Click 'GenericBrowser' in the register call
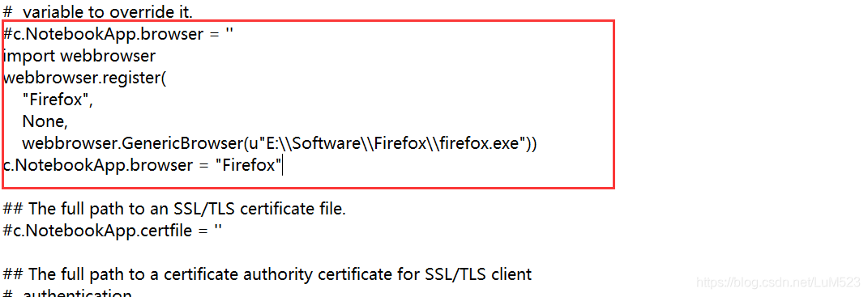 182,144
